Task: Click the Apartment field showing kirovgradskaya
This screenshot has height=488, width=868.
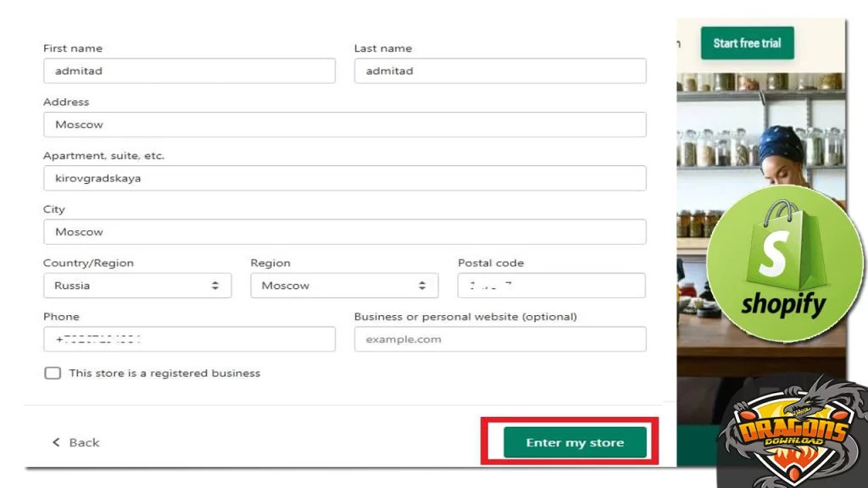Action: click(343, 178)
